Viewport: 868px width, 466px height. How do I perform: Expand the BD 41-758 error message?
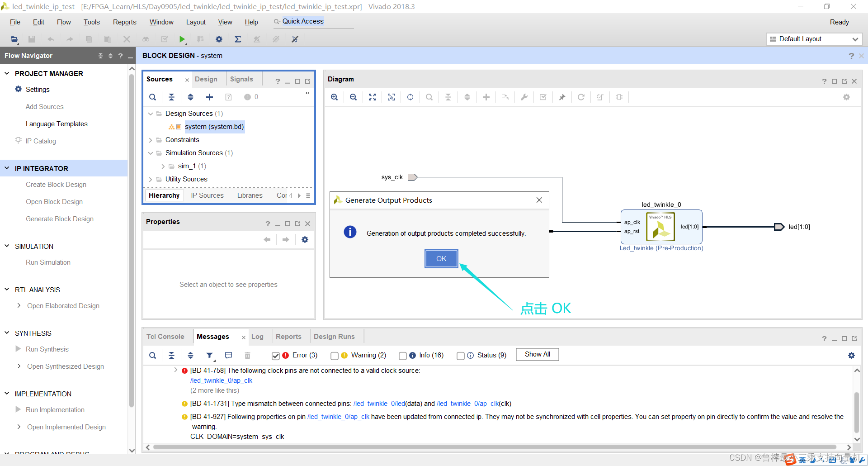coord(175,370)
